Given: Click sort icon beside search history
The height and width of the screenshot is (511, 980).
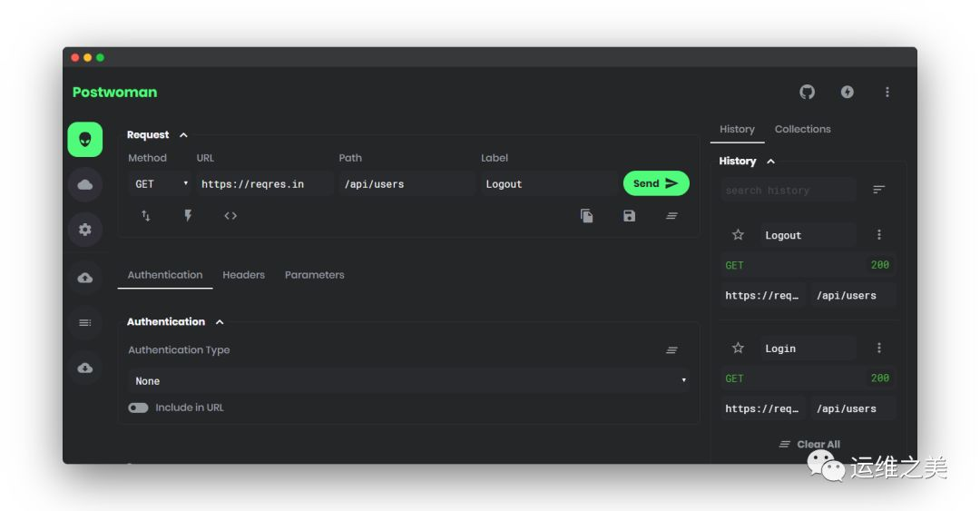Looking at the screenshot, I should click(x=878, y=190).
